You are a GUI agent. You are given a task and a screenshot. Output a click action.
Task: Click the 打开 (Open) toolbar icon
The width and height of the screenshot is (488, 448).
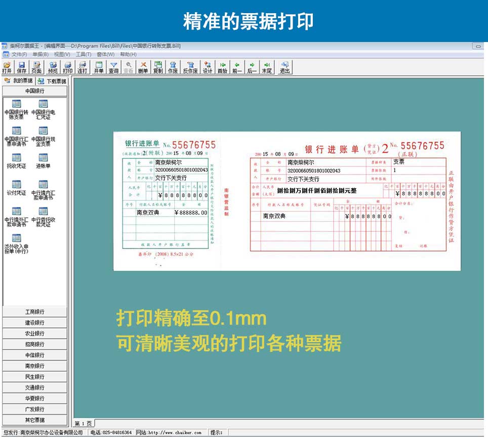[7, 67]
